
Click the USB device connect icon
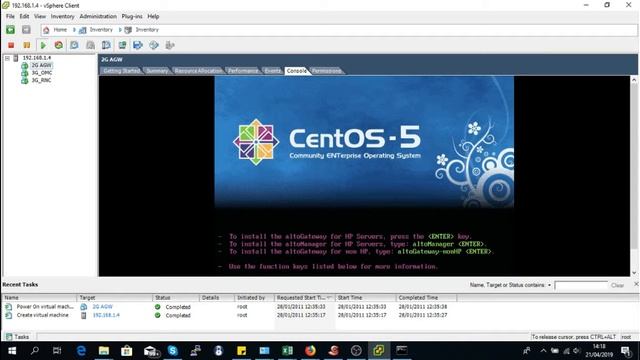coord(170,45)
